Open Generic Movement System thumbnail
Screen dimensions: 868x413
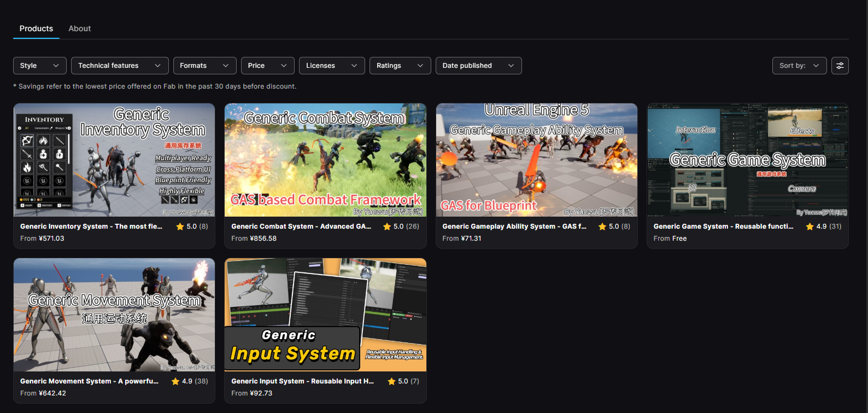point(114,315)
